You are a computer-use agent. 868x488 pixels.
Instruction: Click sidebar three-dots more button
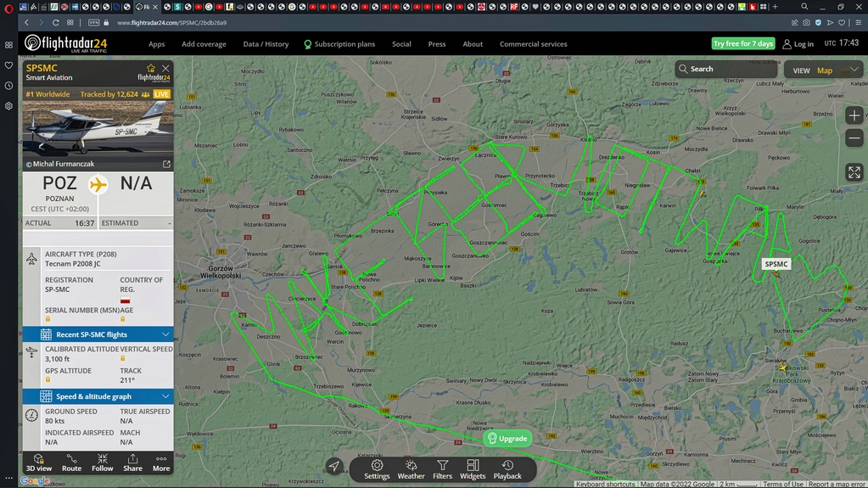(8, 478)
